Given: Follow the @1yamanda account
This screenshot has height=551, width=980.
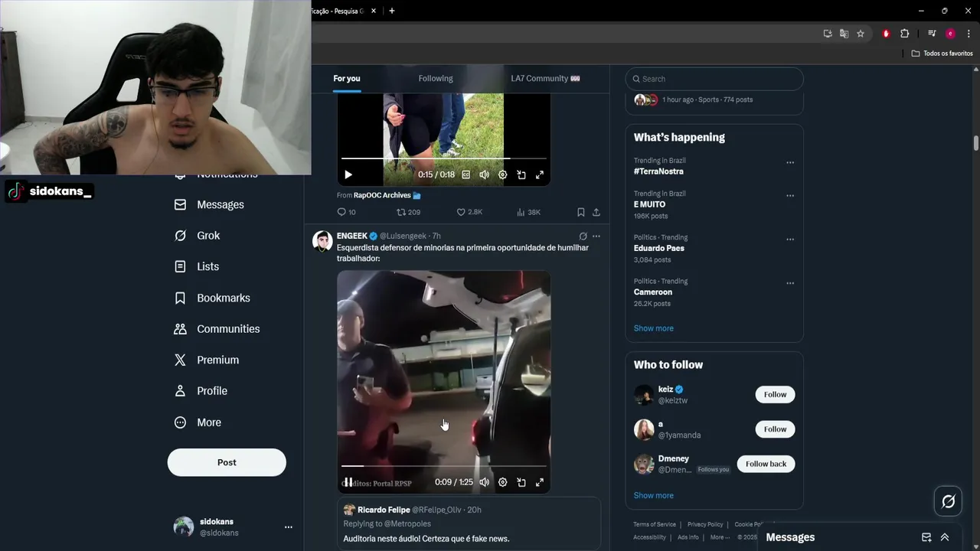Looking at the screenshot, I should coord(775,429).
